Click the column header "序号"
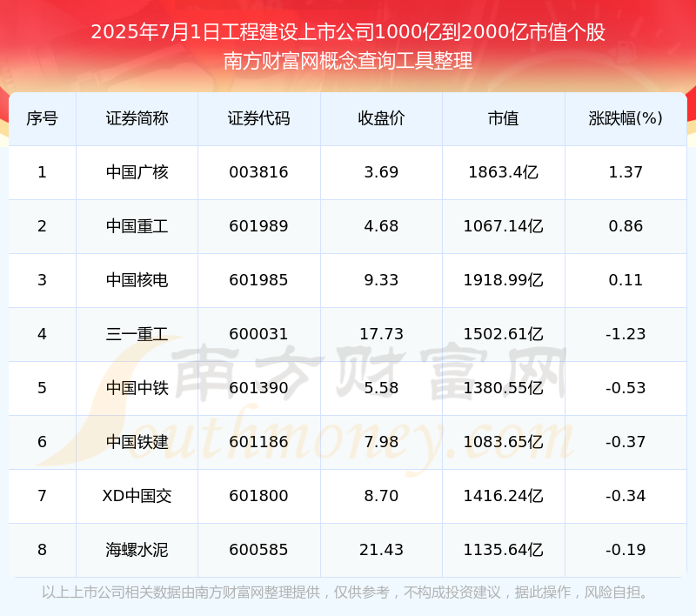696x616 pixels. [42, 118]
